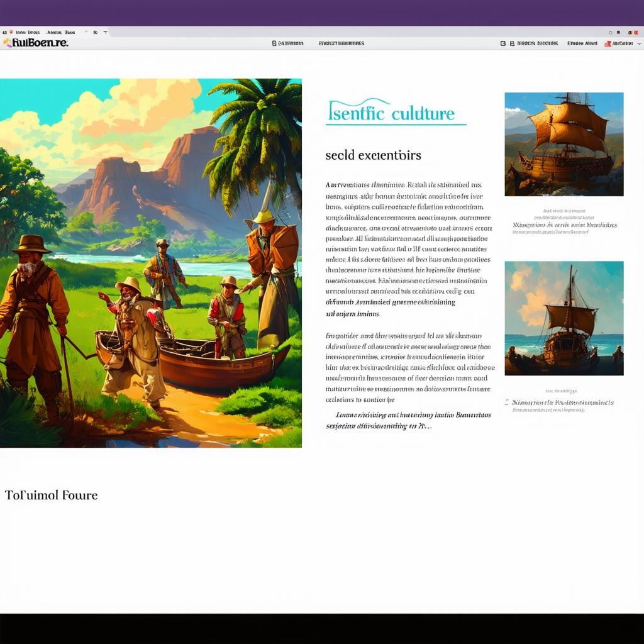Click the red small icon in the top-left strip
This screenshot has height=644, width=644.
[11, 32]
